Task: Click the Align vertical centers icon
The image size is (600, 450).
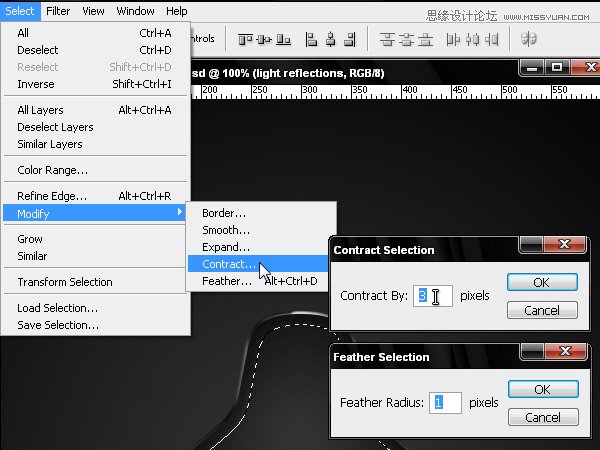Action: pyautogui.click(x=264, y=39)
